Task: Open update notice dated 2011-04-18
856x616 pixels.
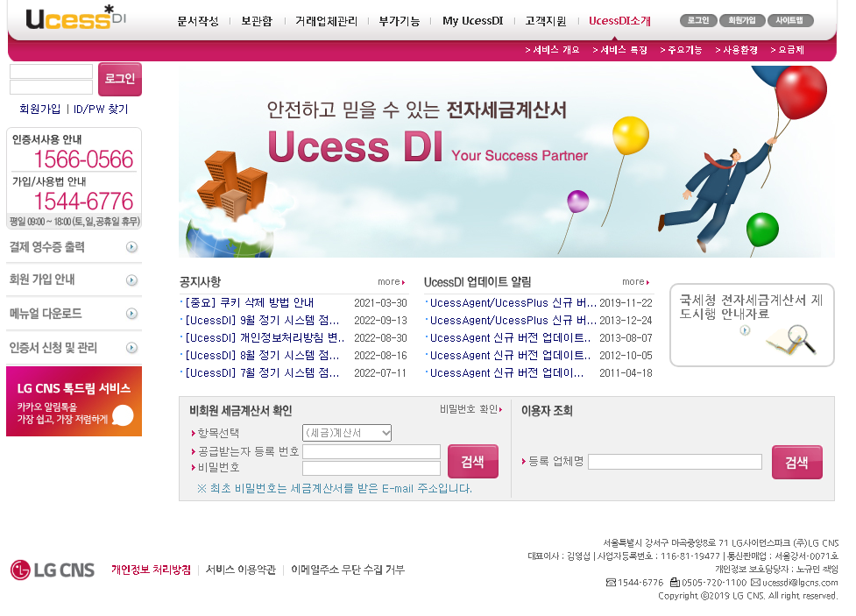Action: [x=506, y=372]
